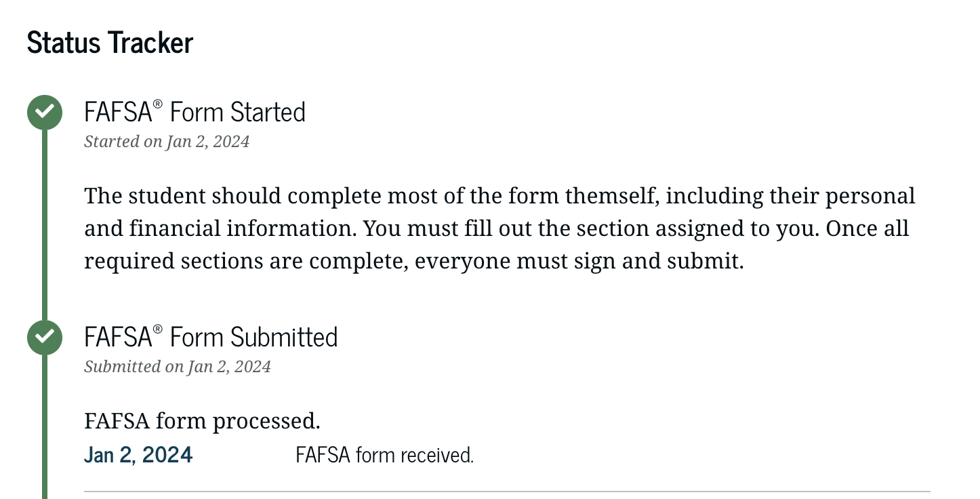This screenshot has height=499, width=980.
Task: Click the horizontal divider under FAFSA form received
Action: coord(507,491)
